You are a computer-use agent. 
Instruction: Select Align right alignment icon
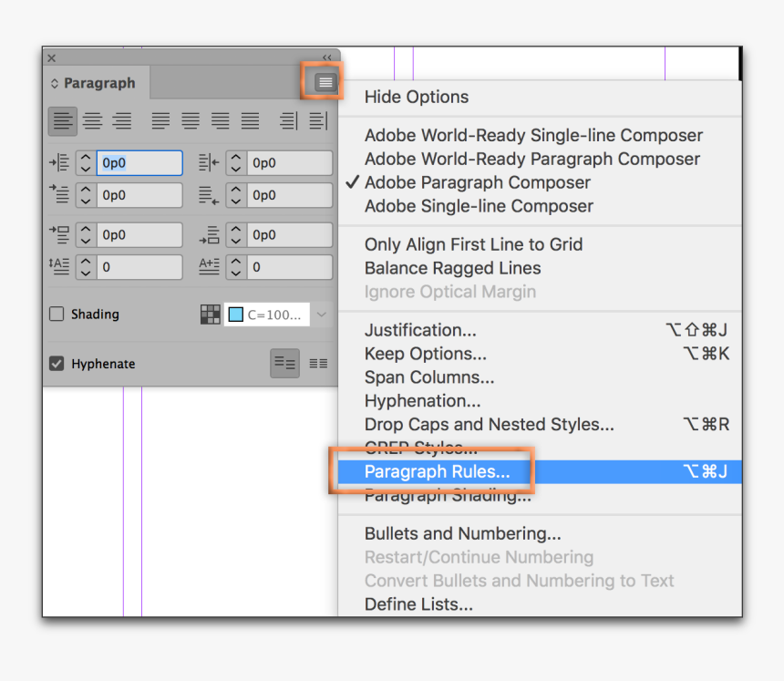click(x=121, y=121)
